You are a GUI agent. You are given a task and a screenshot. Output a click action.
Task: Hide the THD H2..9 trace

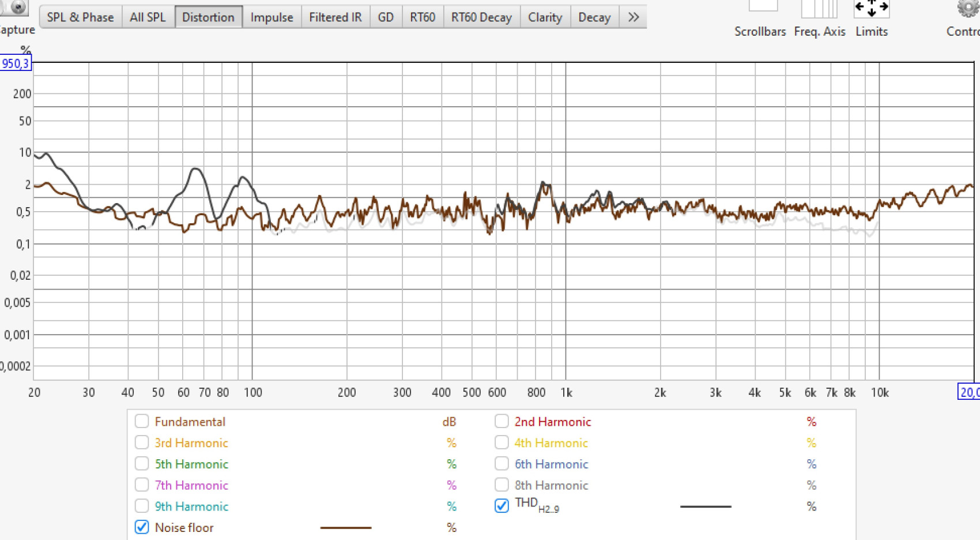[502, 506]
